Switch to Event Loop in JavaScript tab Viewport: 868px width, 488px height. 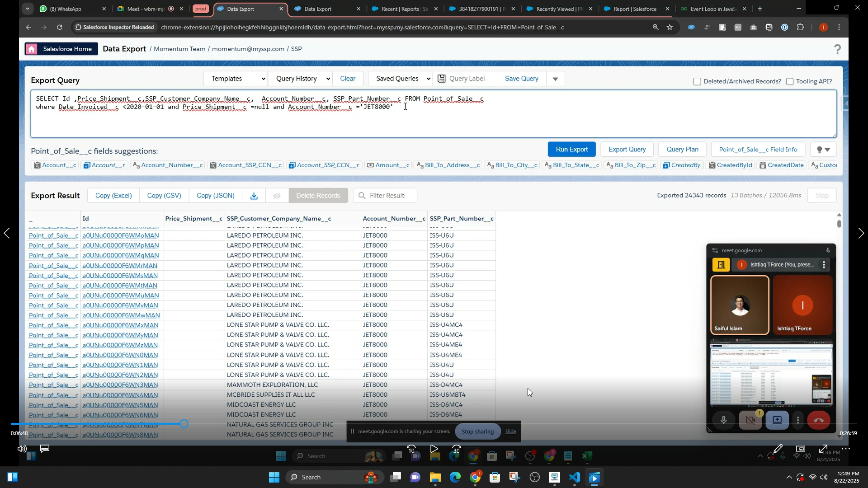712,9
